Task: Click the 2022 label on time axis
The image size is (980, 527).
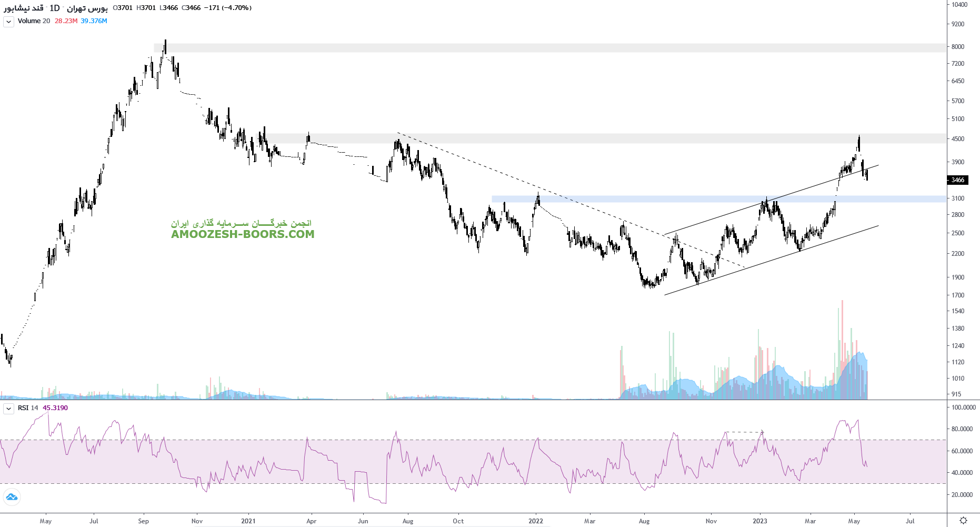Action: pos(536,521)
